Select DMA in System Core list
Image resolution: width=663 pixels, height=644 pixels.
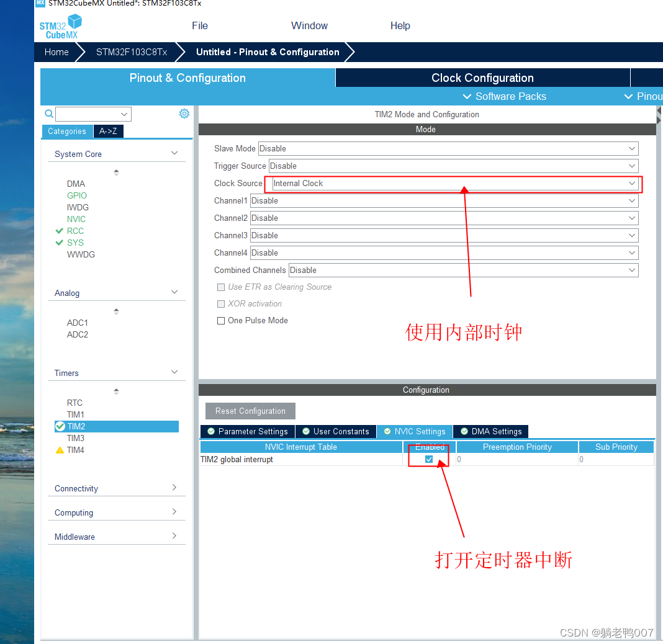[x=76, y=184]
